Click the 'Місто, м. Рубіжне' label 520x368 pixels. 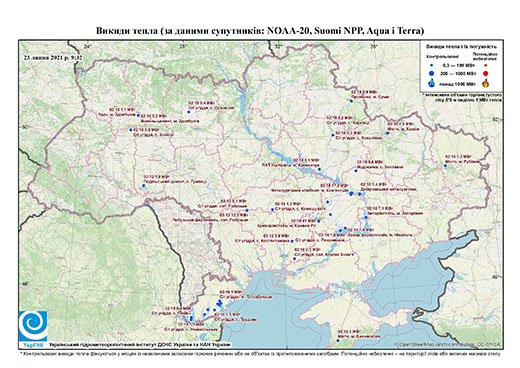pyautogui.click(x=463, y=161)
